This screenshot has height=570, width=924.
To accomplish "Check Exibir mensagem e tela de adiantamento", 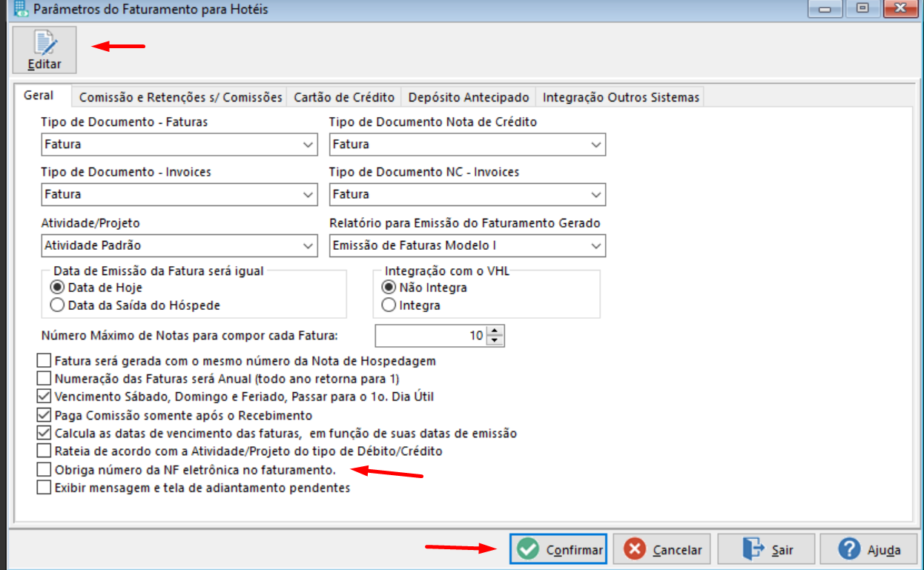I will (x=44, y=488).
